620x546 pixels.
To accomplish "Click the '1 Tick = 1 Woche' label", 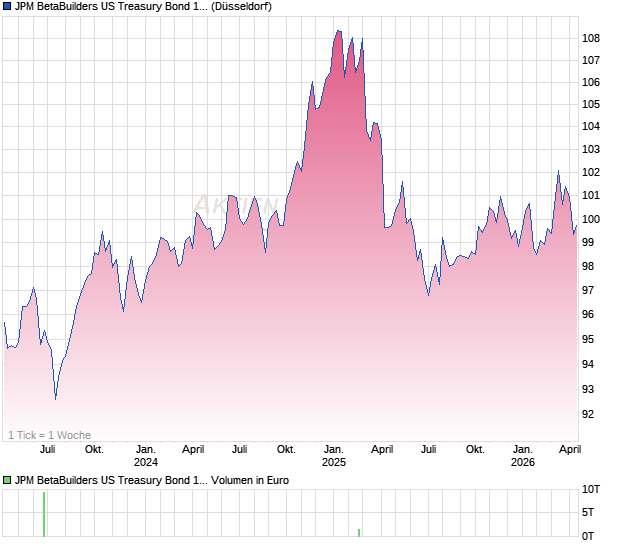I will click(49, 435).
